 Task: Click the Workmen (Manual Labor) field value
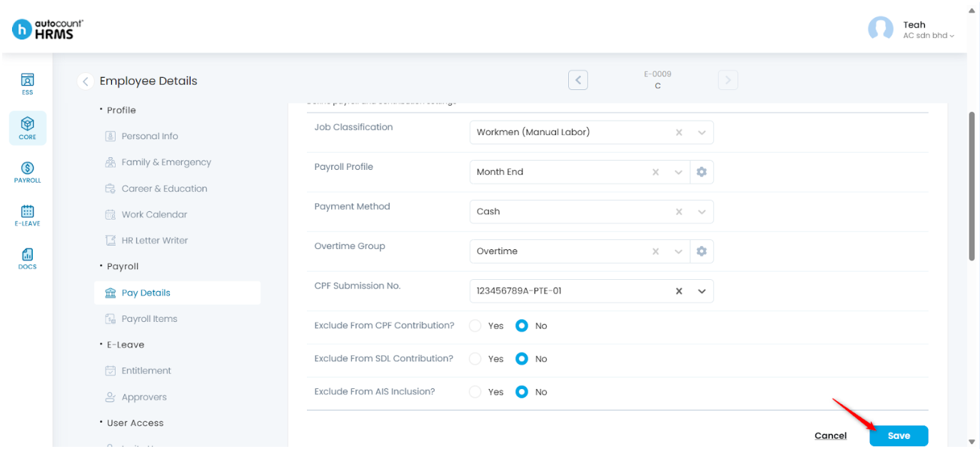533,132
